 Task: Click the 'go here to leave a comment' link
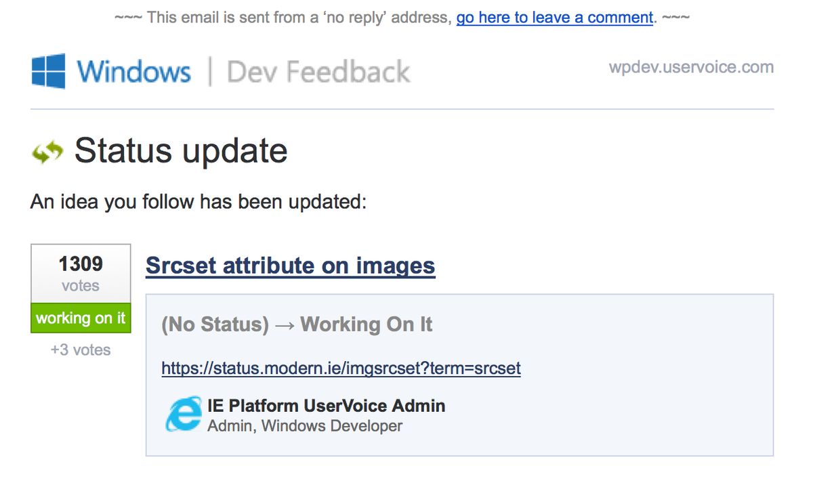click(x=555, y=18)
